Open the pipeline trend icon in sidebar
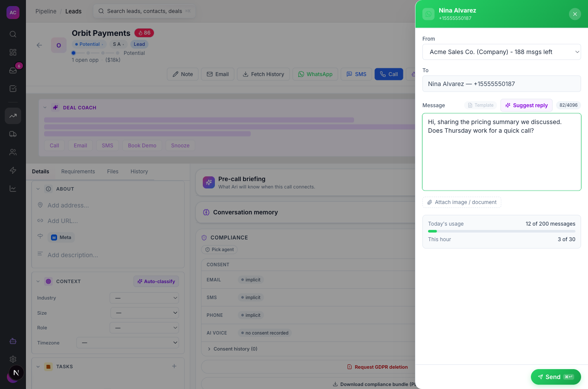This screenshot has height=389, width=588. [13, 116]
